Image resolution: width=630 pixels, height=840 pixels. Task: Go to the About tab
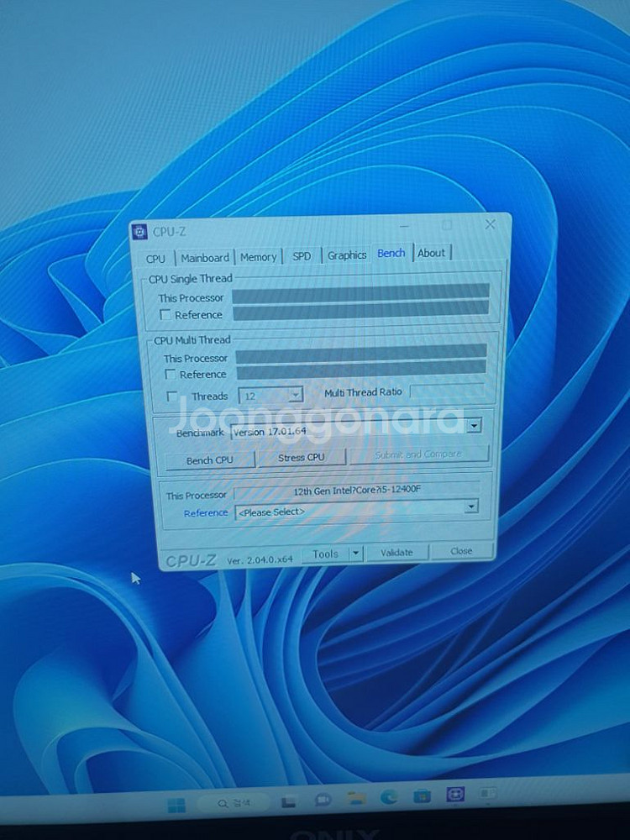tap(431, 253)
